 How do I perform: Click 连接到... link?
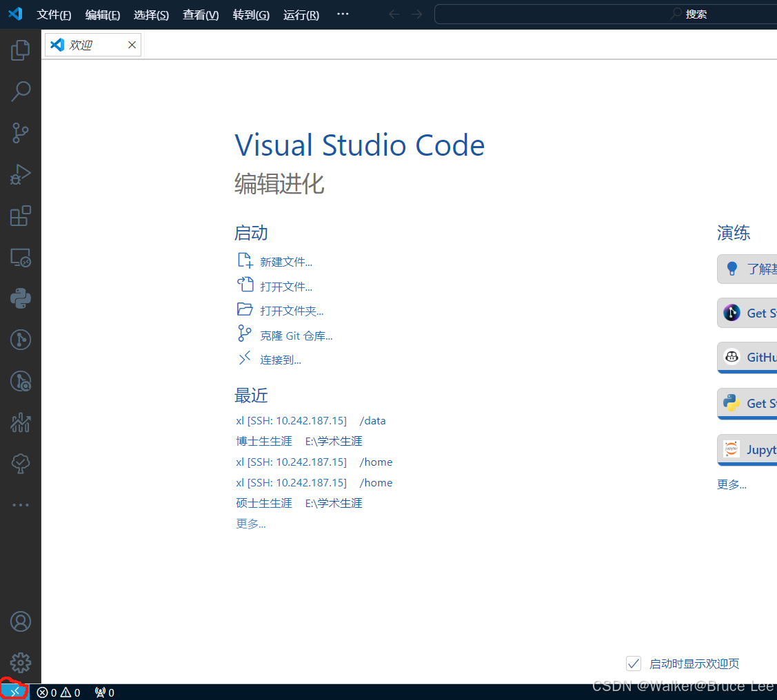pos(269,360)
